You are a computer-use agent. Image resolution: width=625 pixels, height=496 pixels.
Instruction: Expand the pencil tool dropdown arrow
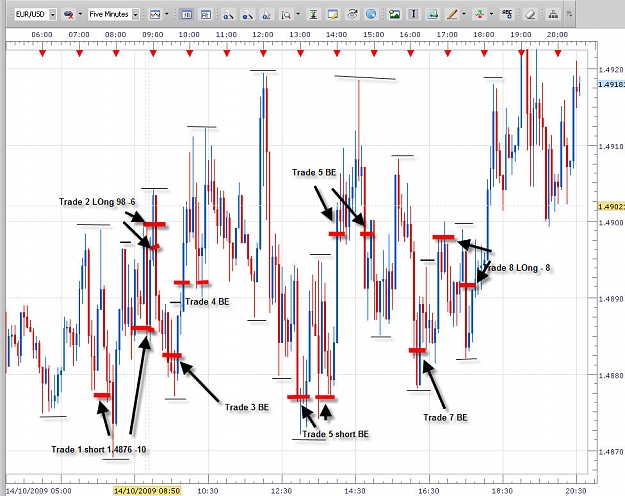[x=464, y=14]
